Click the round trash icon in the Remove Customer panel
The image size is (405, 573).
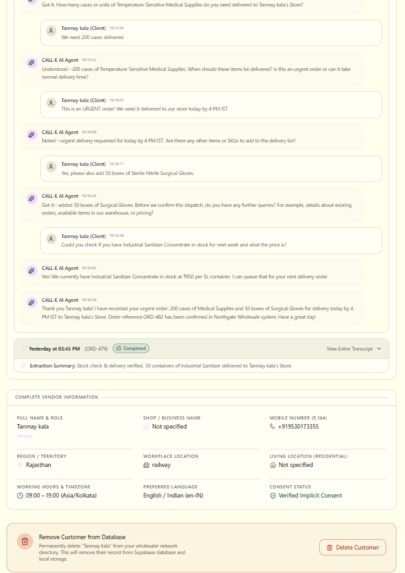coord(25,542)
